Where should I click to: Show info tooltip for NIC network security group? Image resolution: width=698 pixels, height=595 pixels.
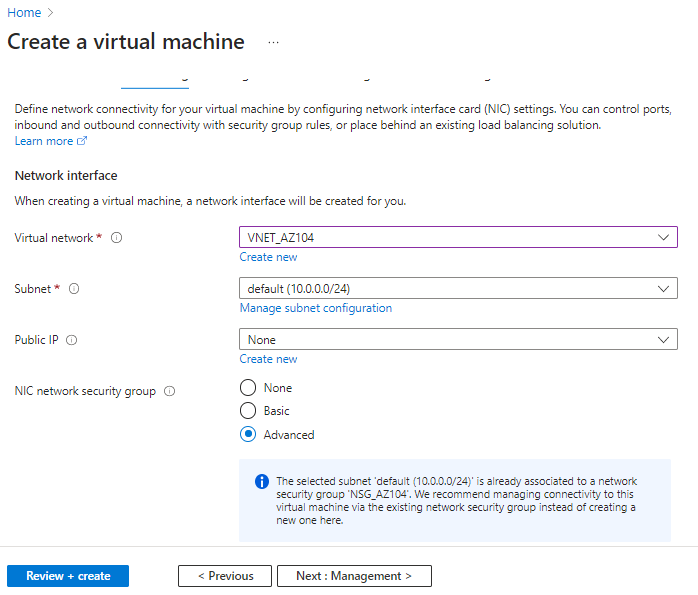(x=170, y=391)
